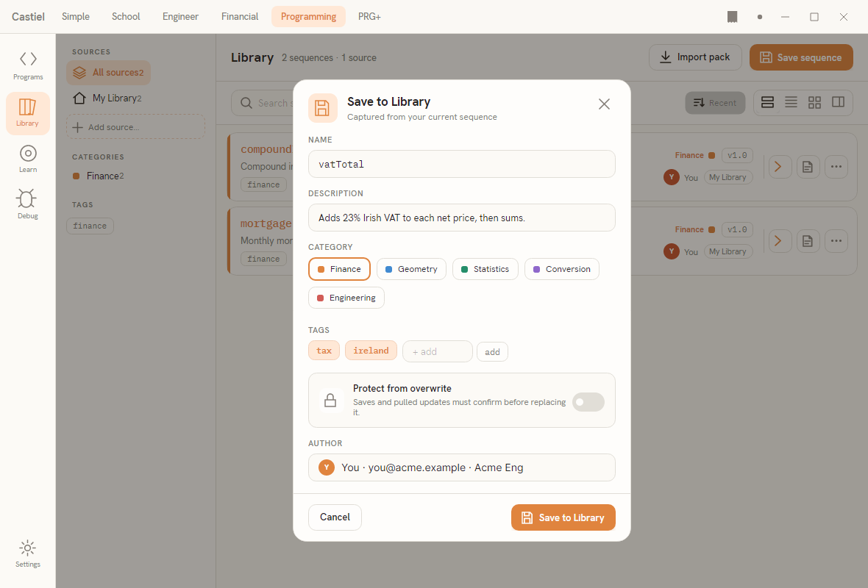Remove the tax tag chip
Viewport: 868px width, 588px height.
tap(324, 351)
